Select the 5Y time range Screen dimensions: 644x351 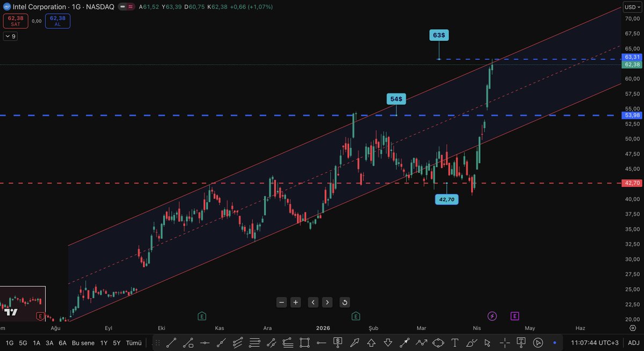[x=116, y=342]
